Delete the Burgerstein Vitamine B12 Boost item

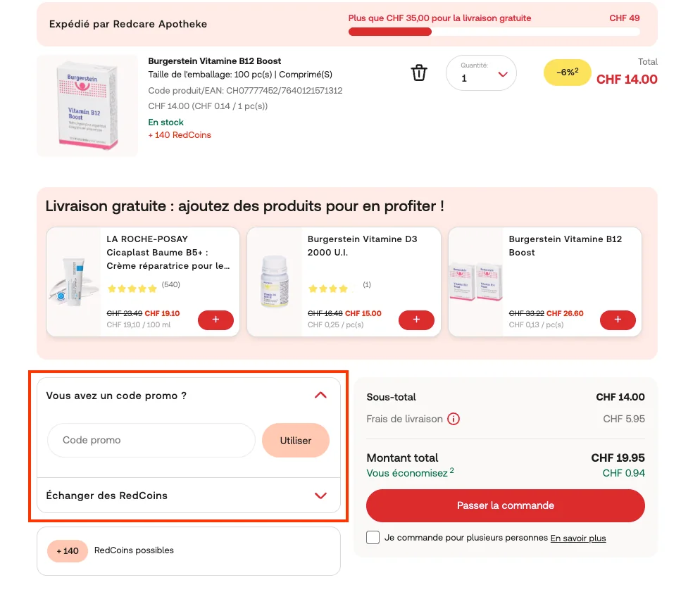[x=419, y=72]
